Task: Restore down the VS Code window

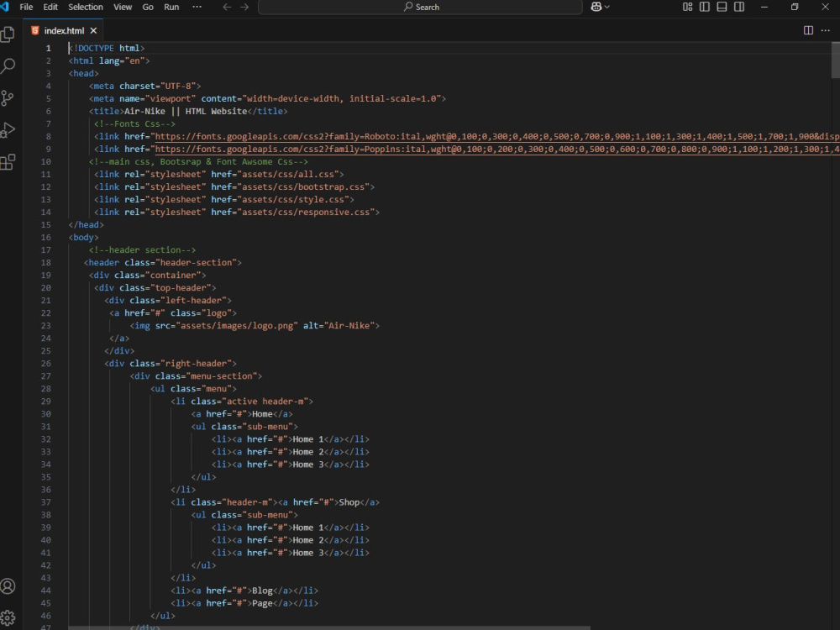Action: click(795, 7)
